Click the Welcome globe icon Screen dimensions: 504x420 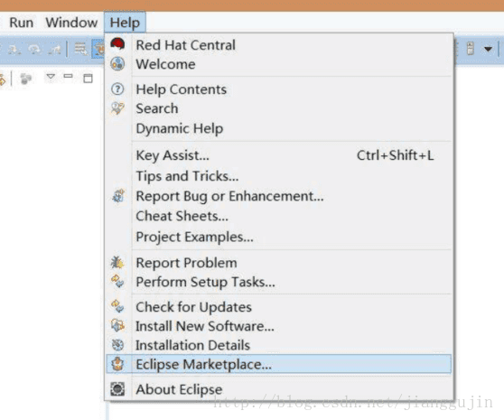[x=117, y=63]
